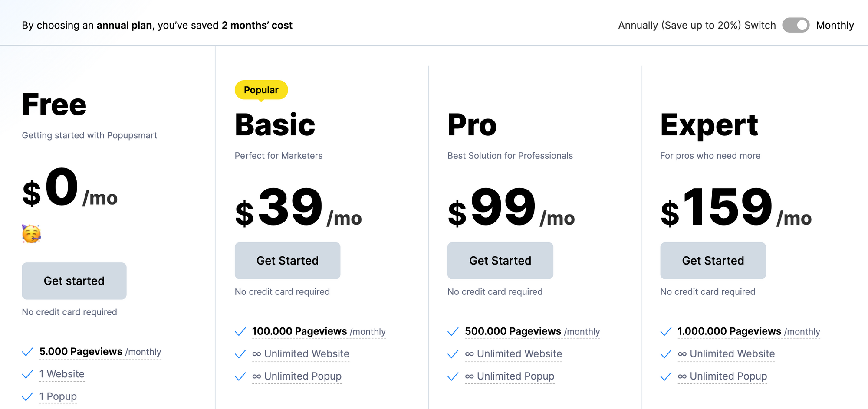Click the 1 Popup link under Free
Screen dimensions: 868x409
point(58,396)
